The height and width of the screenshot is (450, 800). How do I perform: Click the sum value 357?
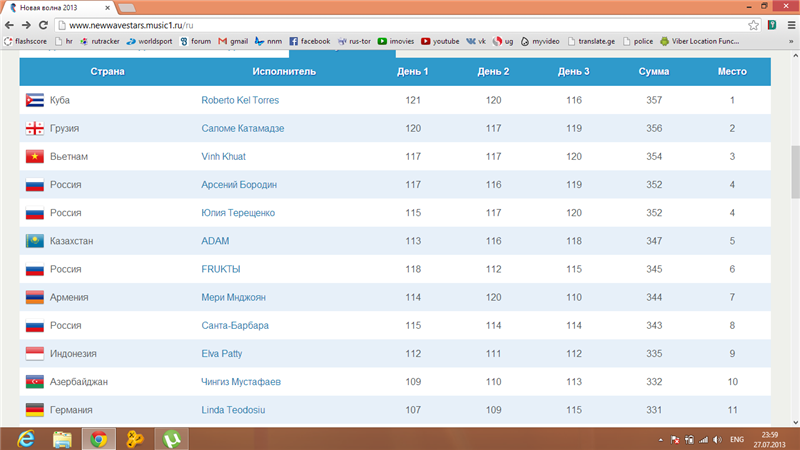tap(654, 100)
